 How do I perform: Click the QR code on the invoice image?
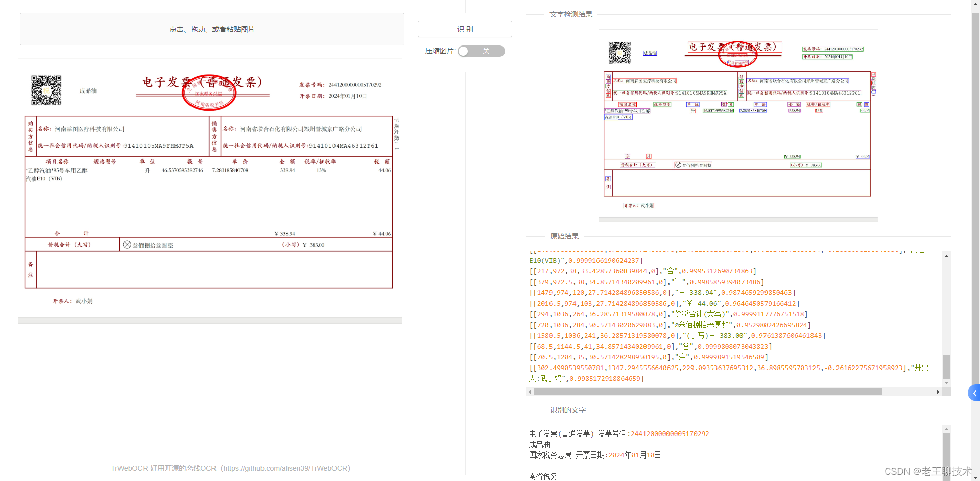(x=46, y=90)
